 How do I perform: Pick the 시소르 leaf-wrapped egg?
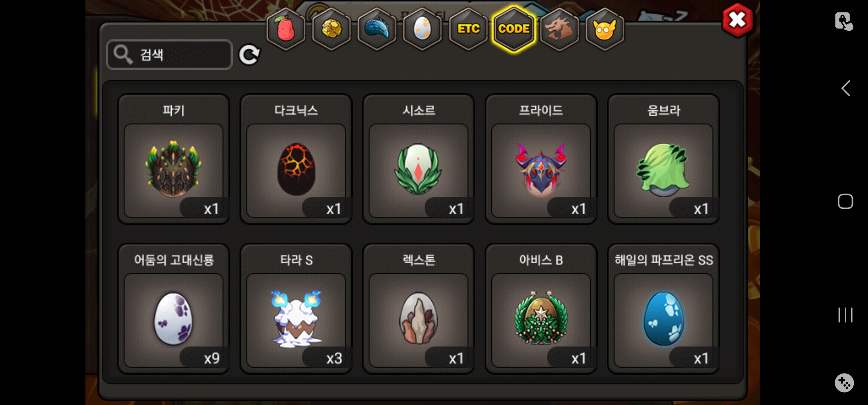(419, 159)
